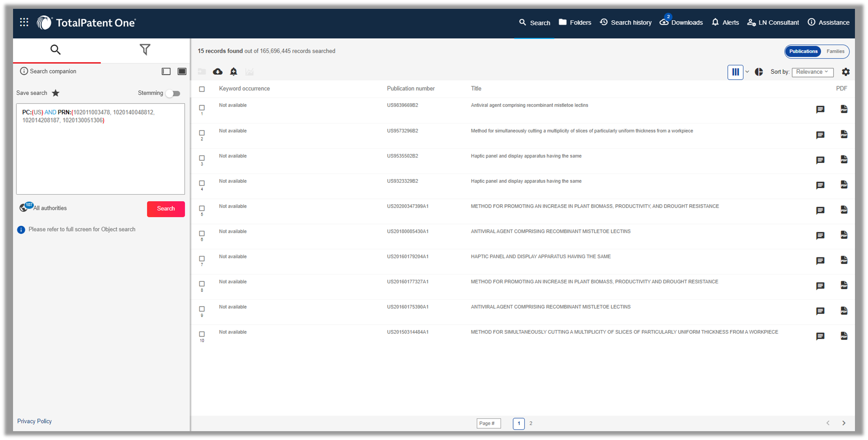Screen dimensions: 868x440
Task: Click inside the search query text box
Action: coord(101,149)
